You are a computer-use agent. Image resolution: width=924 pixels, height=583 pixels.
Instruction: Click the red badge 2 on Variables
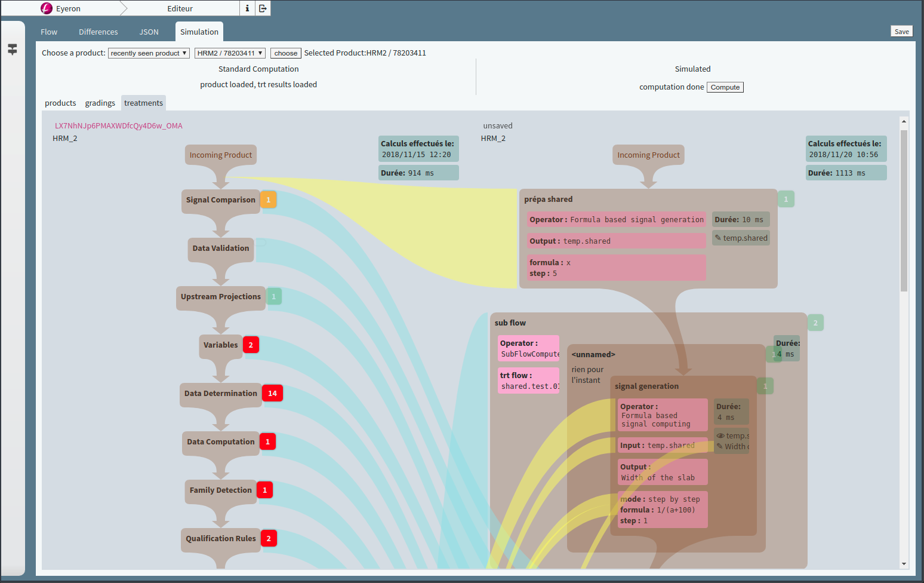[251, 345]
